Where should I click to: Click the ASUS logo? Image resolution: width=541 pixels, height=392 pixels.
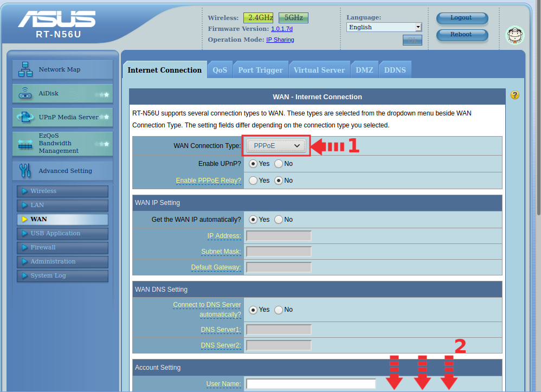click(x=56, y=20)
